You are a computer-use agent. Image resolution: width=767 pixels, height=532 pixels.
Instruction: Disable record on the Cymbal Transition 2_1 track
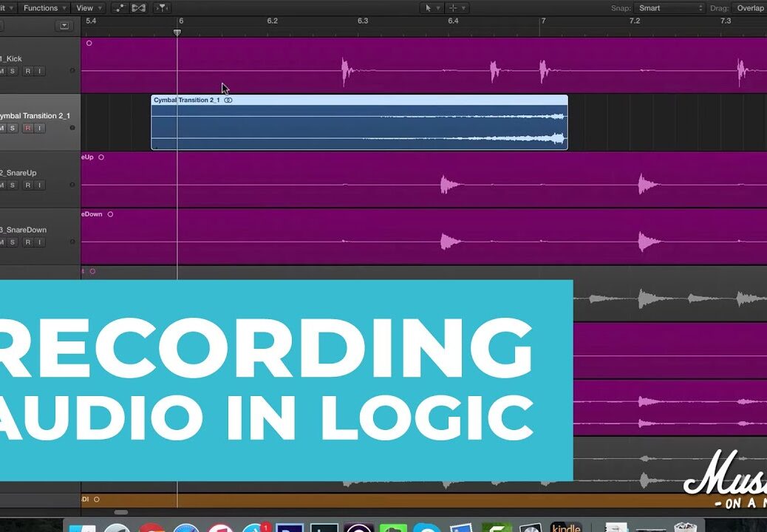pos(28,128)
